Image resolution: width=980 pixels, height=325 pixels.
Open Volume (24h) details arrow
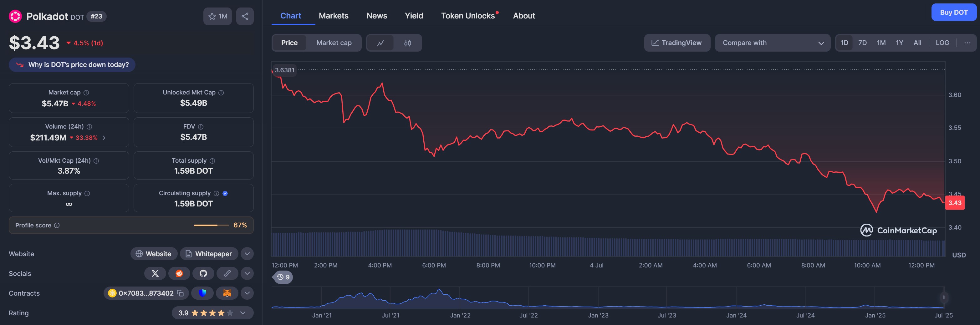pos(104,138)
